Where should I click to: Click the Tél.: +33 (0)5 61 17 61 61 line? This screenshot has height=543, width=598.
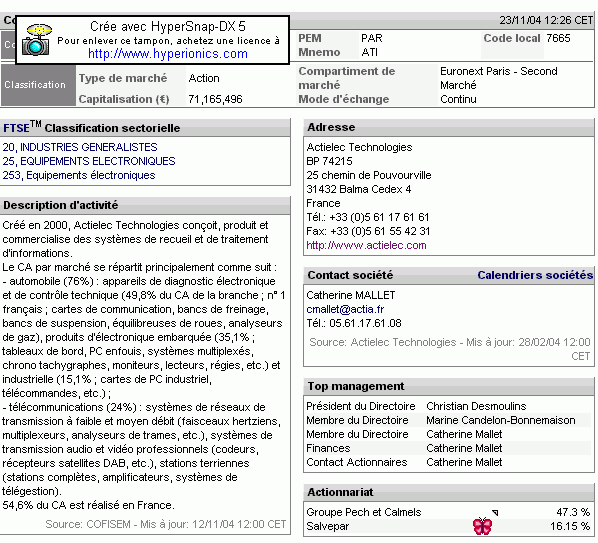tap(368, 217)
